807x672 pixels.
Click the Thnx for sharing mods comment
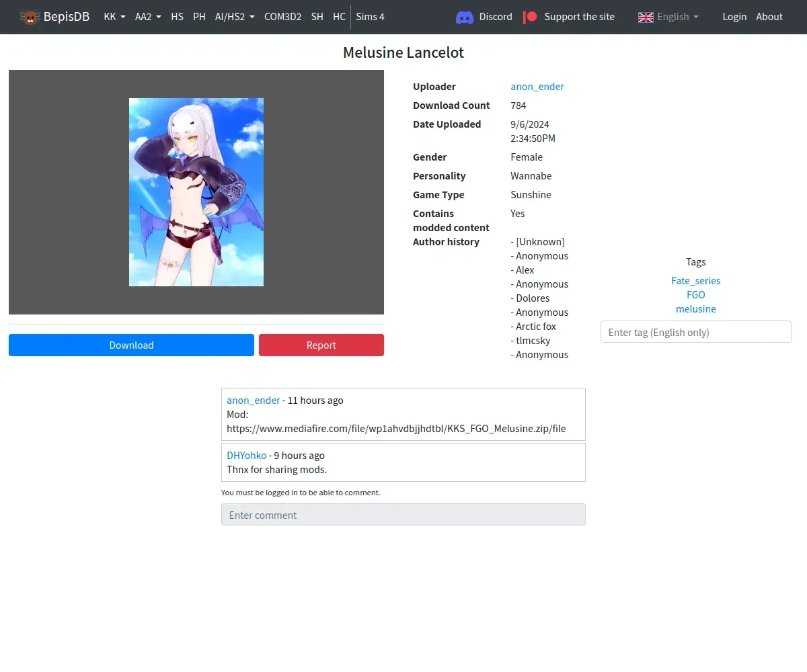point(277,469)
